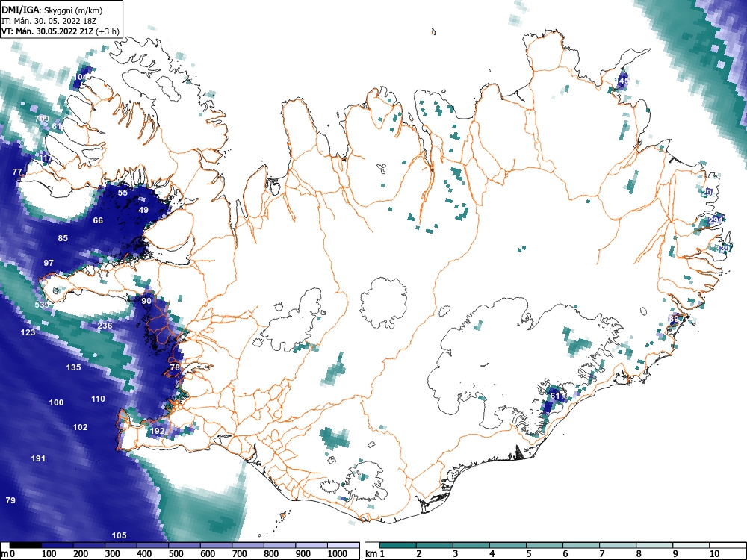The image size is (747, 560).
Task: Click the 3 label in the kilometre legend
Action: [x=456, y=554]
